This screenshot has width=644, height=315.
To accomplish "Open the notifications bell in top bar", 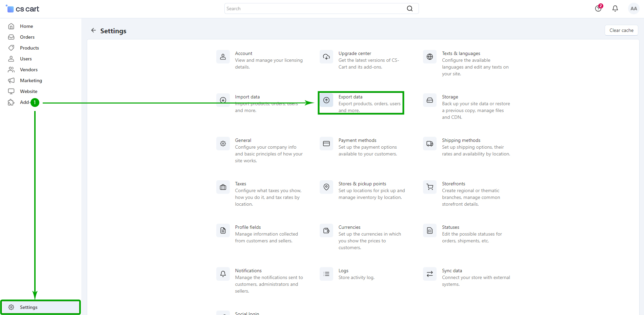I will (x=615, y=8).
